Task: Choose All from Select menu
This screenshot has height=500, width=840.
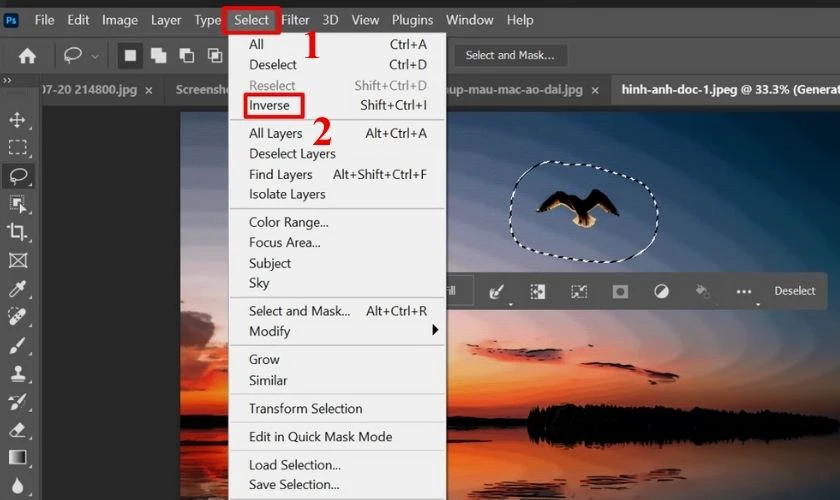Action: [338, 44]
